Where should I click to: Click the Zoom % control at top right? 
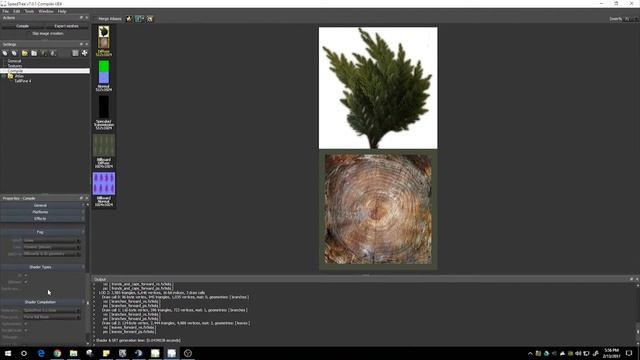point(624,19)
